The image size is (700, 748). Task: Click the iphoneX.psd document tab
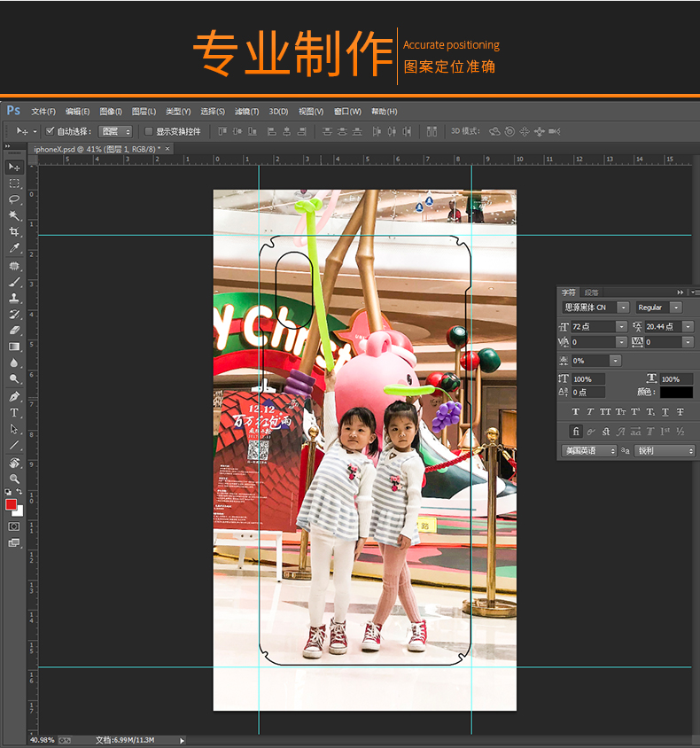(93, 149)
